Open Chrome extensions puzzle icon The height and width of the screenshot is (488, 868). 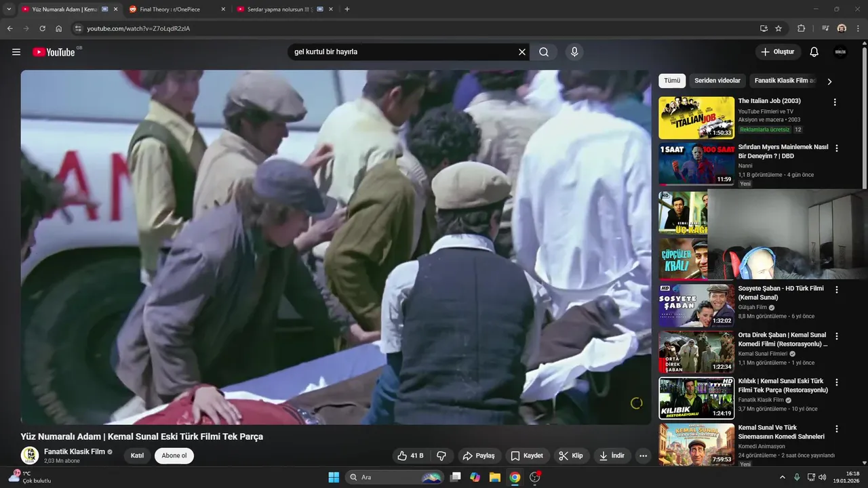[802, 28]
